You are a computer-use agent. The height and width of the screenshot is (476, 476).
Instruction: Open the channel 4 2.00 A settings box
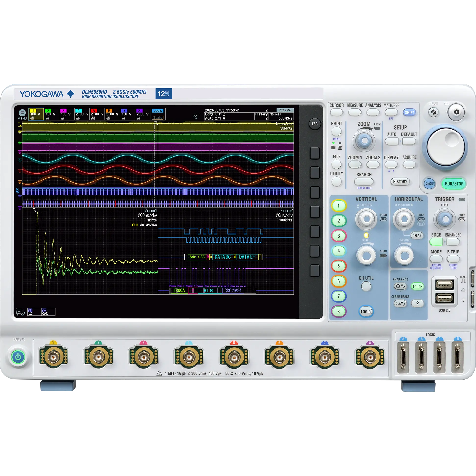82,114
